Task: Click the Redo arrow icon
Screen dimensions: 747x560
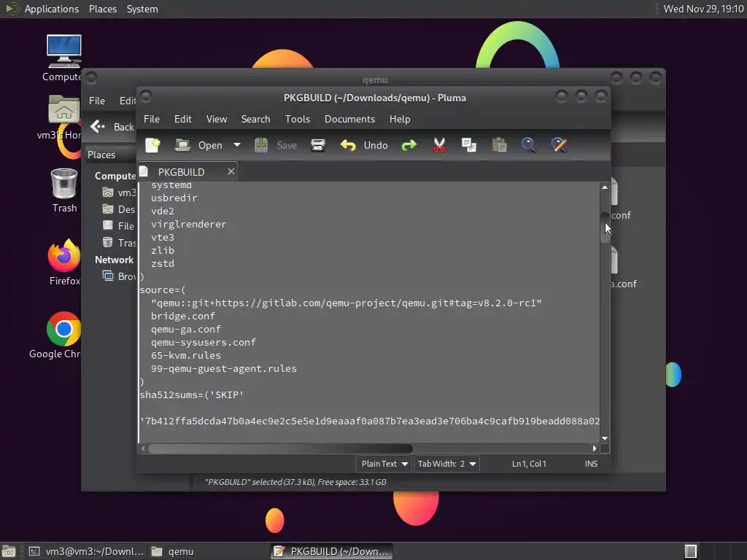Action: click(409, 145)
